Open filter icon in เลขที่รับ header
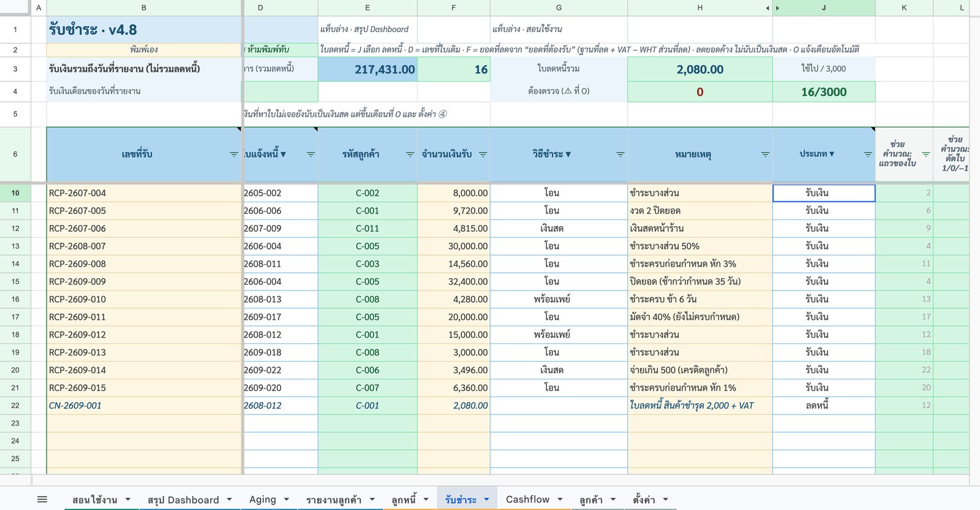Image resolution: width=980 pixels, height=510 pixels. click(233, 154)
